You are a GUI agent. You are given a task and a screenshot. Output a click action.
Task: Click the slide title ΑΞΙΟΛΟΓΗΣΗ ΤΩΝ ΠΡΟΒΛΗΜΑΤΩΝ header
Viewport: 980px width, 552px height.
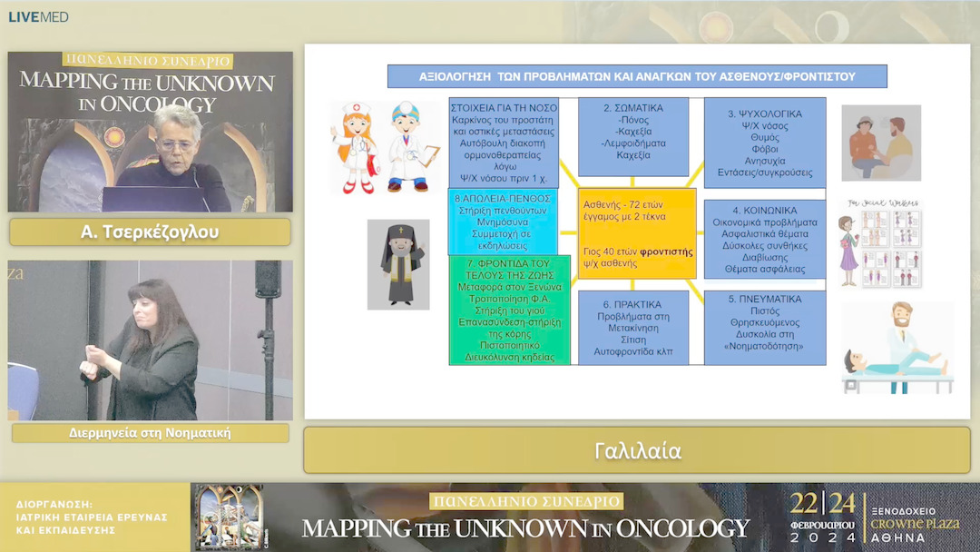coord(637,76)
